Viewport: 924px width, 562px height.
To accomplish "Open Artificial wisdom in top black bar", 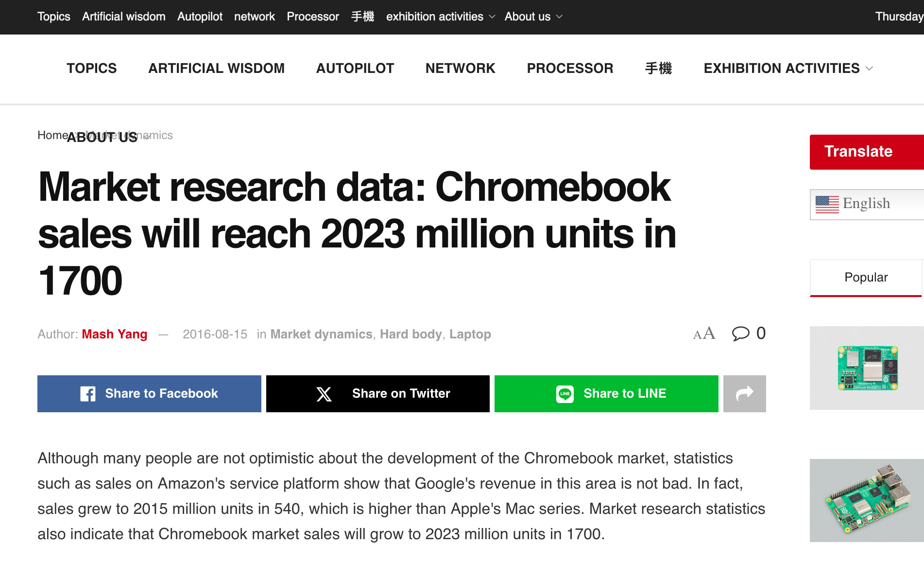I will click(x=124, y=17).
